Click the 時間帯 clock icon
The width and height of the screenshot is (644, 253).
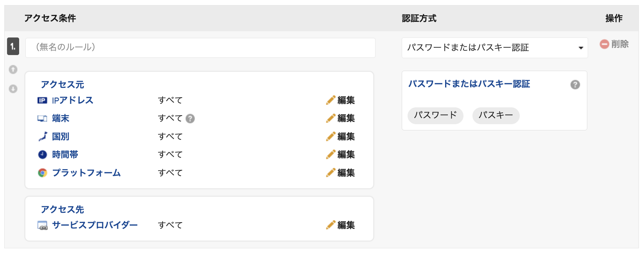[x=43, y=155]
